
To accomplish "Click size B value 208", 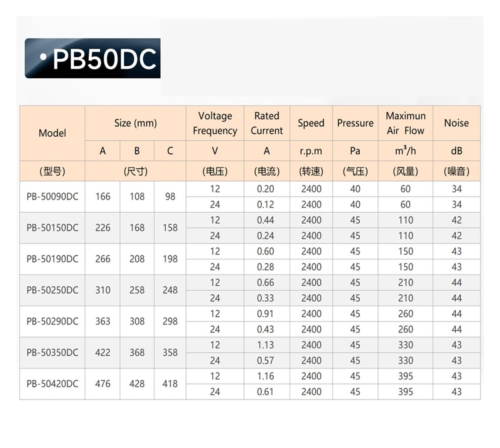I will pyautogui.click(x=137, y=259).
